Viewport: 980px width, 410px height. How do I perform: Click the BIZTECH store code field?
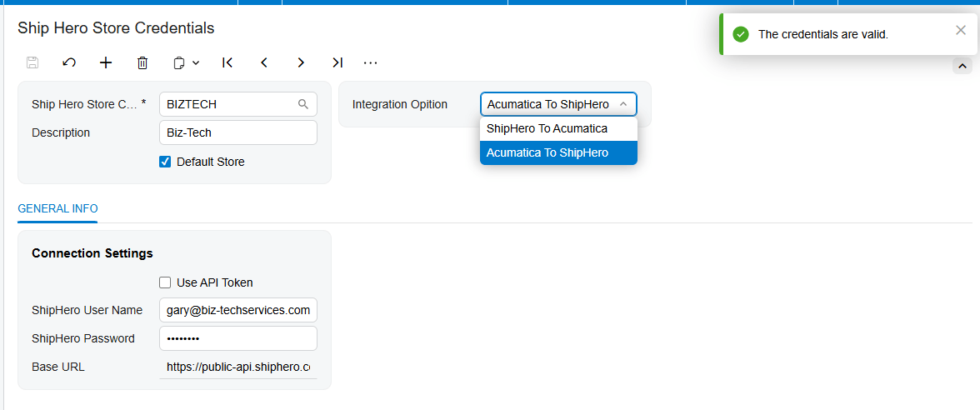238,104
